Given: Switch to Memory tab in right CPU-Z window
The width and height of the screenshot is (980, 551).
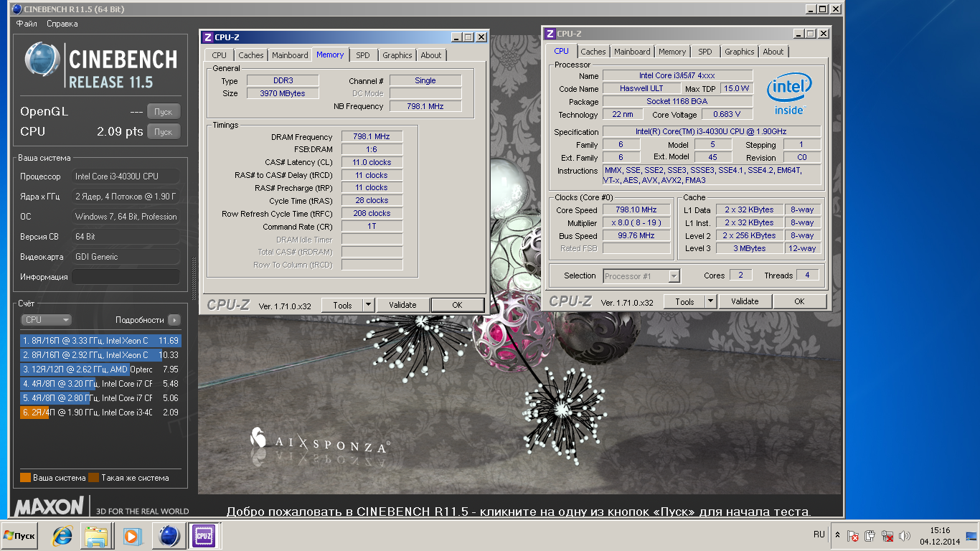Looking at the screenshot, I should point(672,52).
